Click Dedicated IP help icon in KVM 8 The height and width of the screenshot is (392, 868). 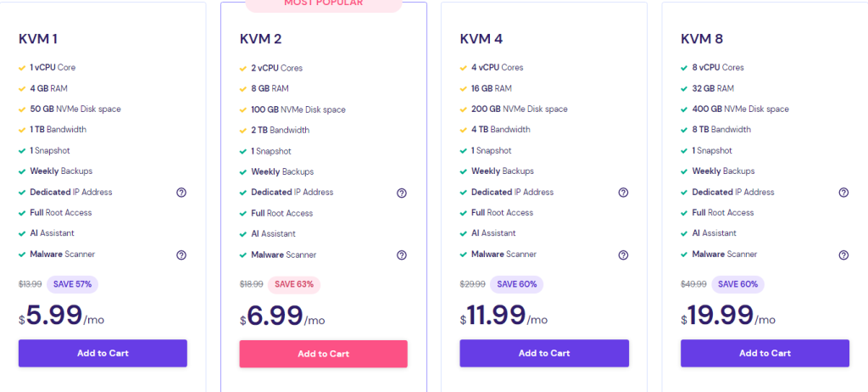[843, 193]
